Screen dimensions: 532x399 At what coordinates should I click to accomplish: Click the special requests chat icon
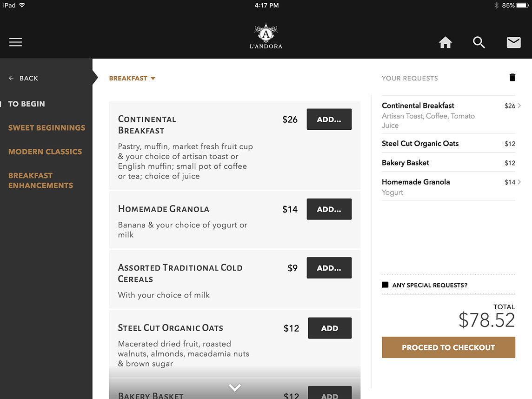(385, 285)
